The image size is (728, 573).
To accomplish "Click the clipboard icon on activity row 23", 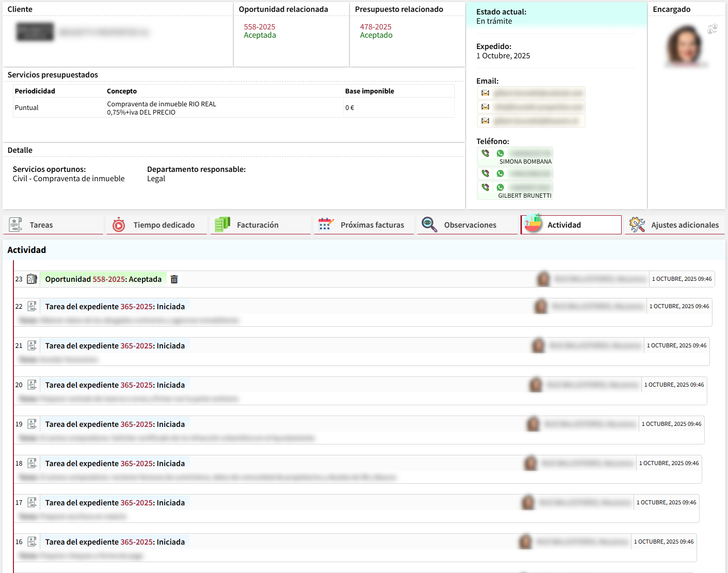I will 32,279.
